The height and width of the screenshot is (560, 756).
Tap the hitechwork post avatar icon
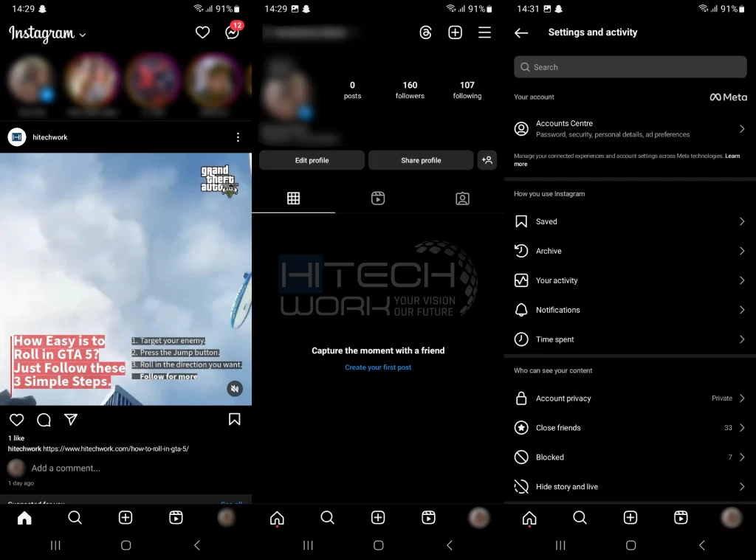point(17,137)
